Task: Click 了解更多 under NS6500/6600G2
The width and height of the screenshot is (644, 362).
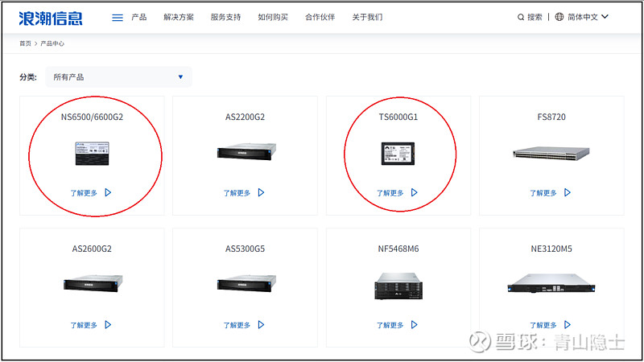Action: pos(84,193)
